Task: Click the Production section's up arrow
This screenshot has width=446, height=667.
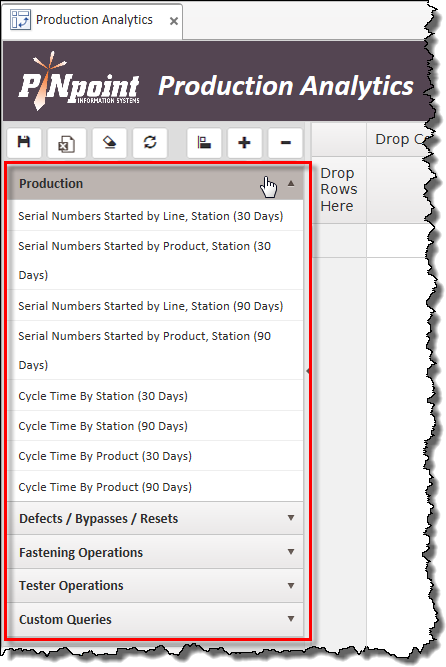Action: point(291,183)
